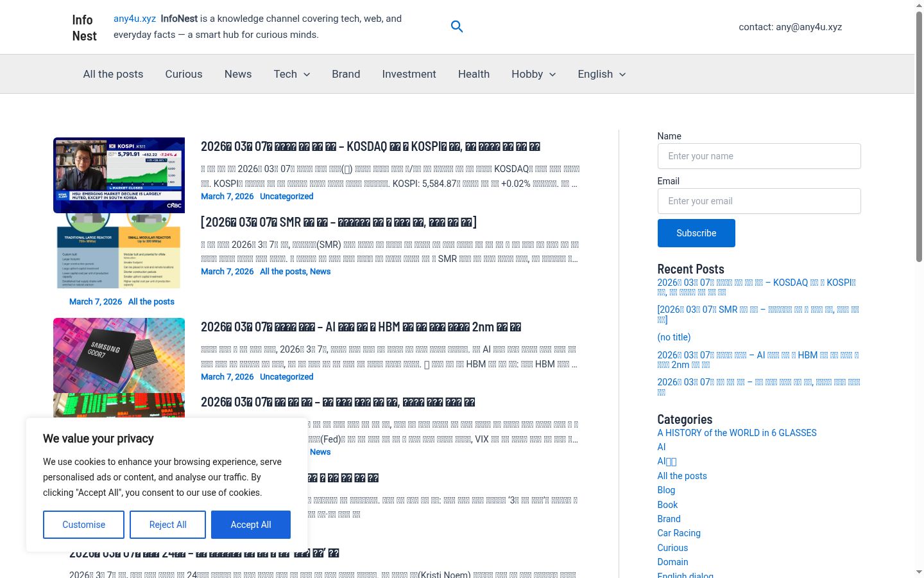The height and width of the screenshot is (578, 924).
Task: Click the scrollbar up arrow
Action: (919, 5)
